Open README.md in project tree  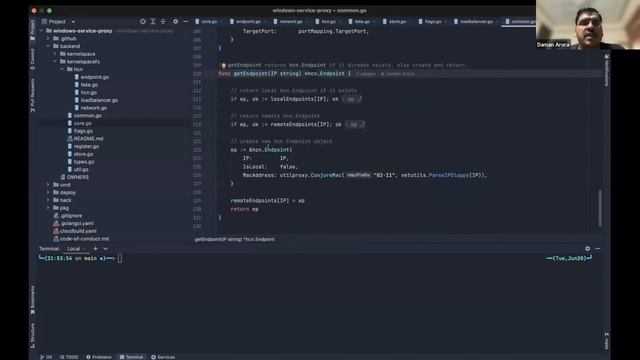pos(88,139)
